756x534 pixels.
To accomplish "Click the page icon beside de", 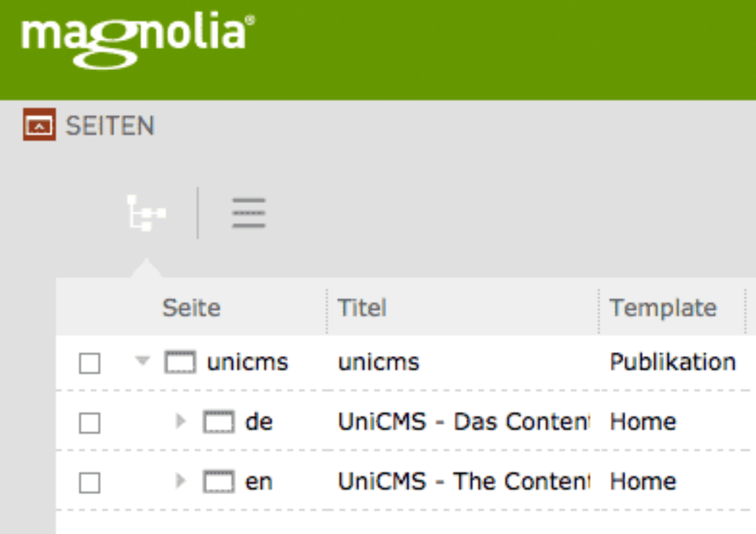I will [x=220, y=421].
